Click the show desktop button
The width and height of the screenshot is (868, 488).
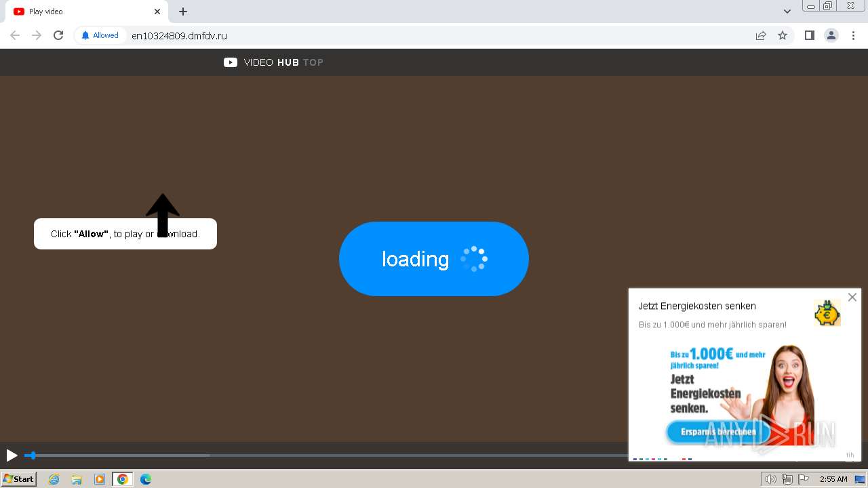click(x=861, y=479)
